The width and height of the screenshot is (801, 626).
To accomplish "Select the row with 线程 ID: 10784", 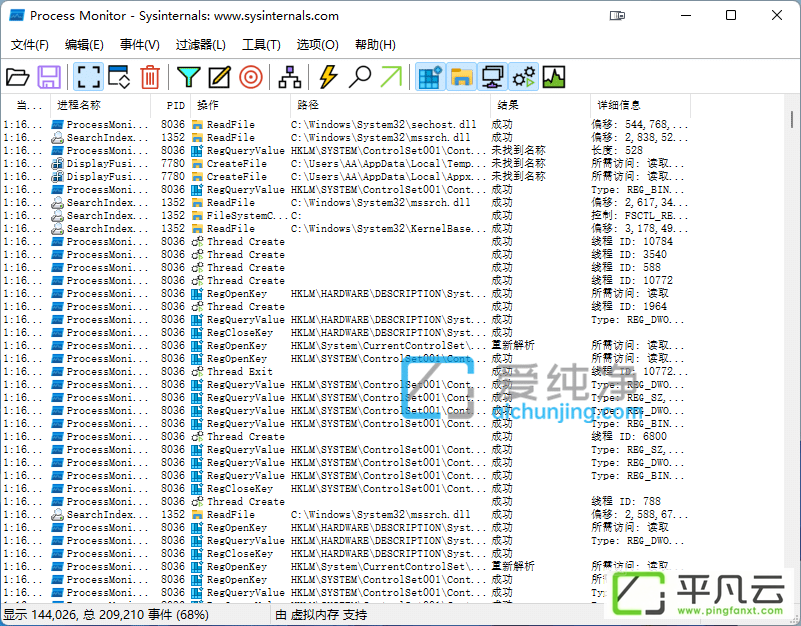I will [x=345, y=241].
